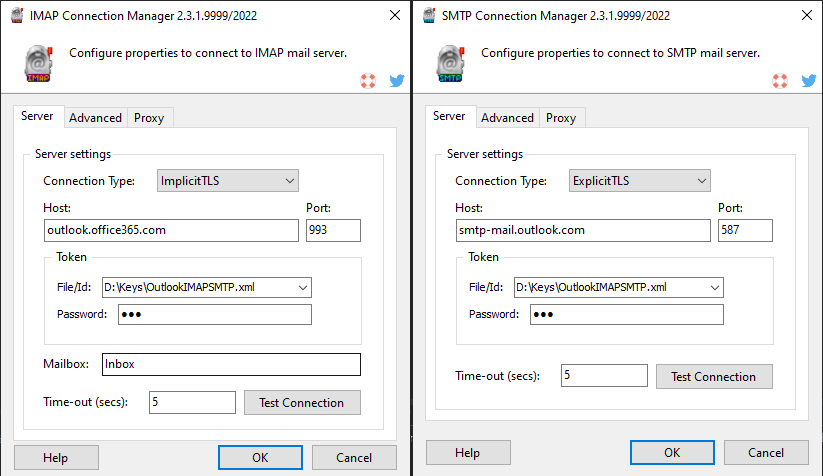The height and width of the screenshot is (476, 823).
Task: Click the Twitter bird icon in SMTP dialog
Action: tap(808, 80)
